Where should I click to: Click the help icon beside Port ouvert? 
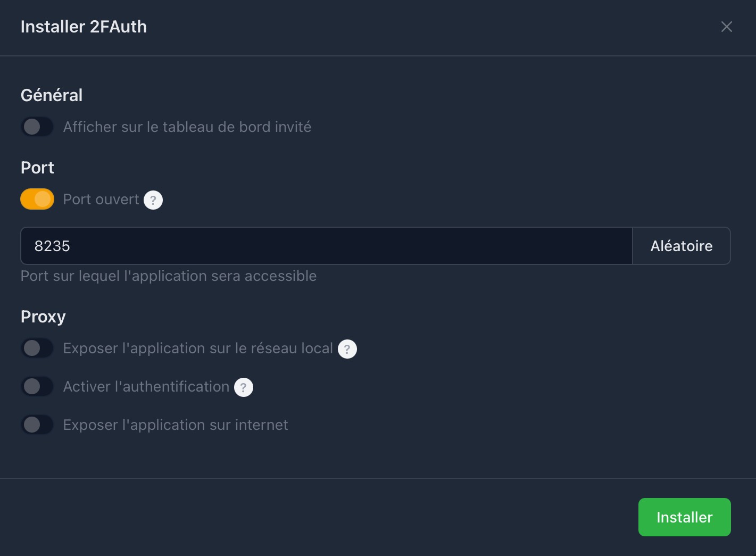coord(153,200)
